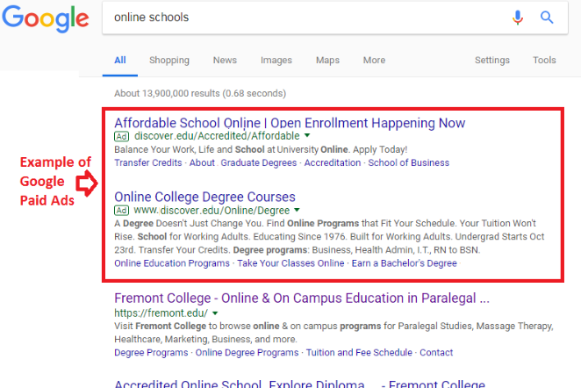The height and width of the screenshot is (388, 588).
Task: Click the blue search magnifier icon
Action: click(x=547, y=18)
